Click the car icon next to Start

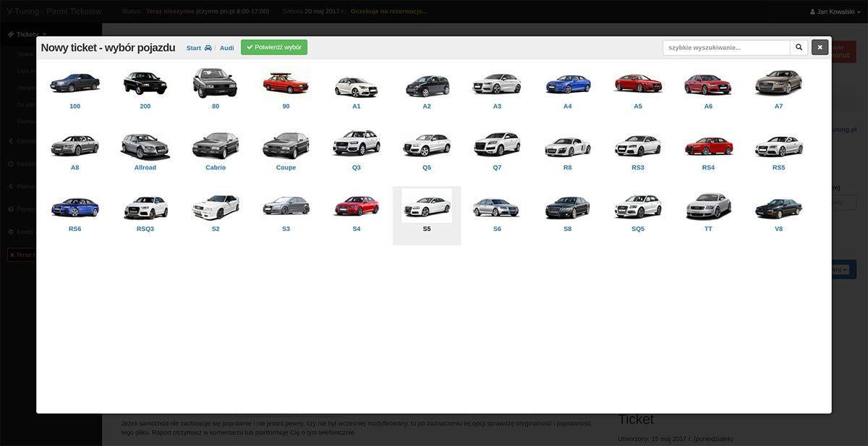pyautogui.click(x=208, y=48)
